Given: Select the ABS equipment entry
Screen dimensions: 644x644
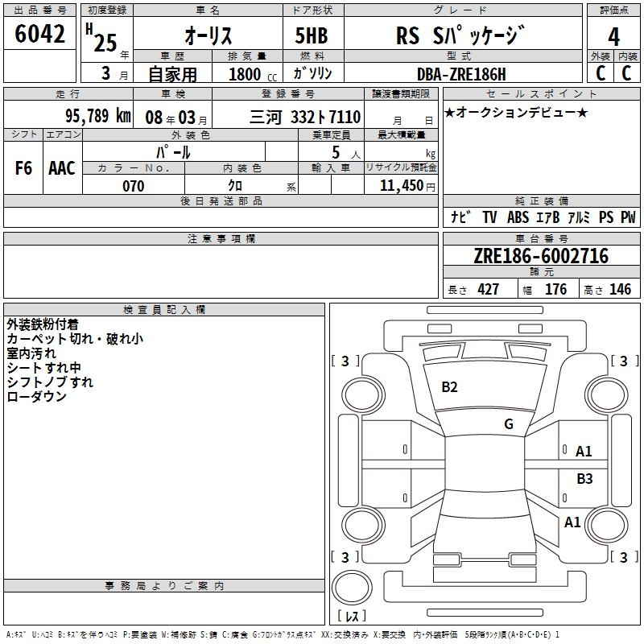Looking at the screenshot, I should tap(518, 217).
